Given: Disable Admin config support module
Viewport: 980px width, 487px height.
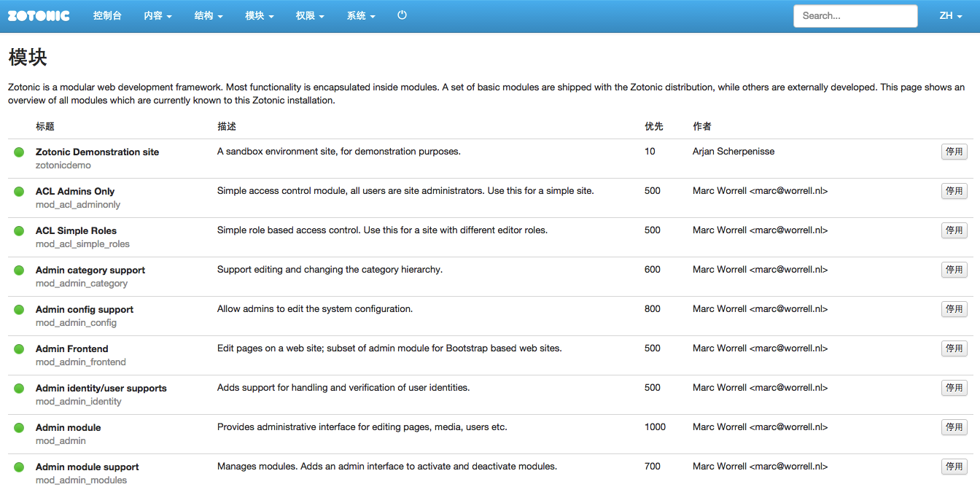Looking at the screenshot, I should click(954, 309).
